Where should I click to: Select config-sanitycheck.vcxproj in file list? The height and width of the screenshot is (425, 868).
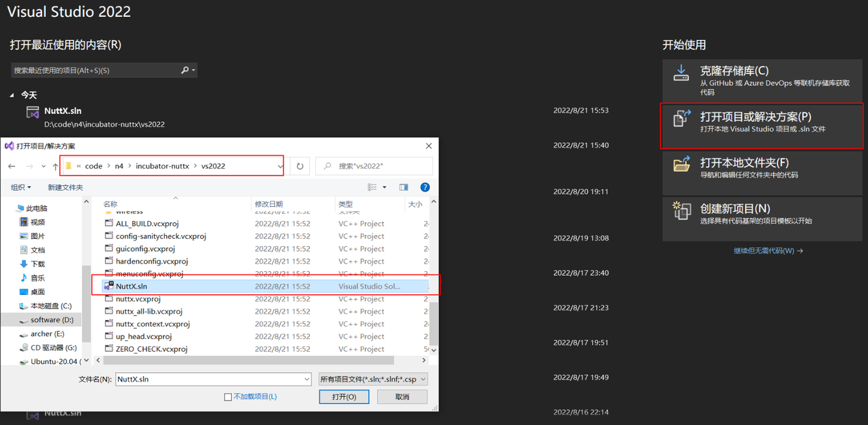161,236
